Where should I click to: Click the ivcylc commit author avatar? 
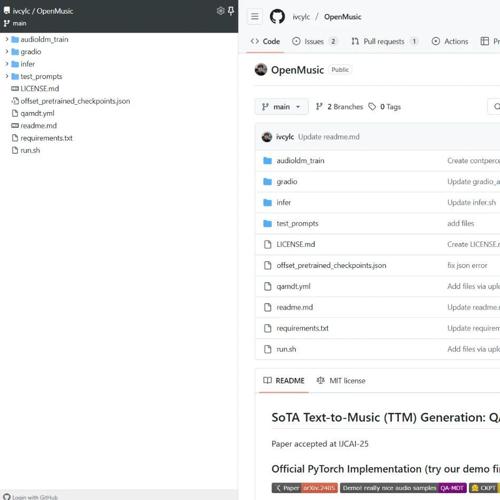(x=267, y=137)
